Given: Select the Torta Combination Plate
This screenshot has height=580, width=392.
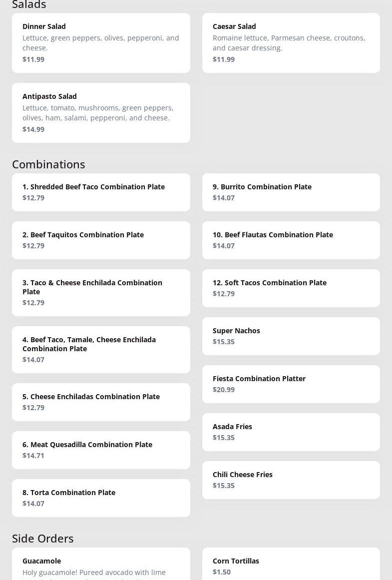Looking at the screenshot, I should click(101, 498).
